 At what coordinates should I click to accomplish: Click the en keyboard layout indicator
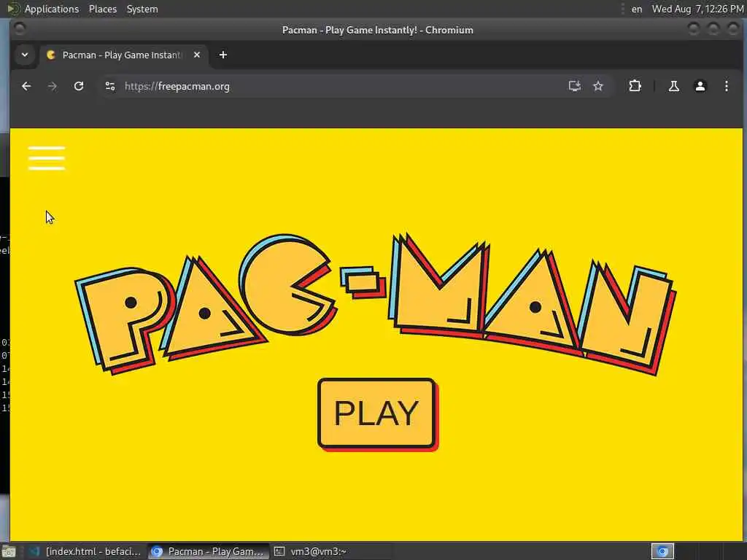tap(636, 9)
